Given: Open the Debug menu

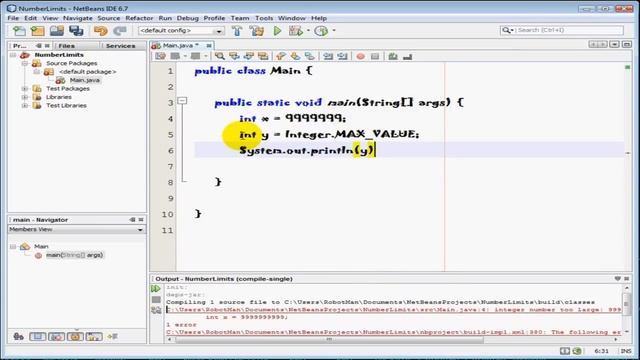Looking at the screenshot, I should coord(187,18).
